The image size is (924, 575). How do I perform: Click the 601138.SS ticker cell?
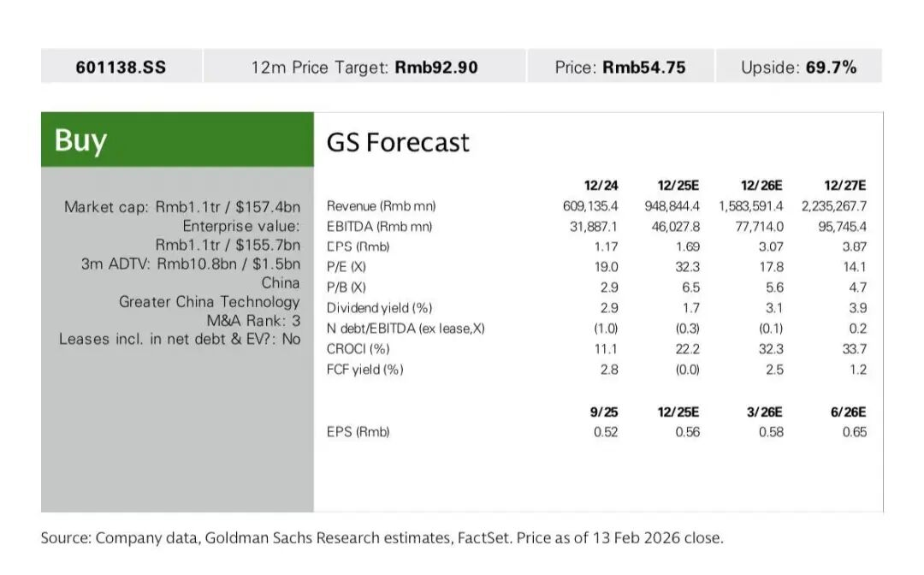[x=121, y=67]
